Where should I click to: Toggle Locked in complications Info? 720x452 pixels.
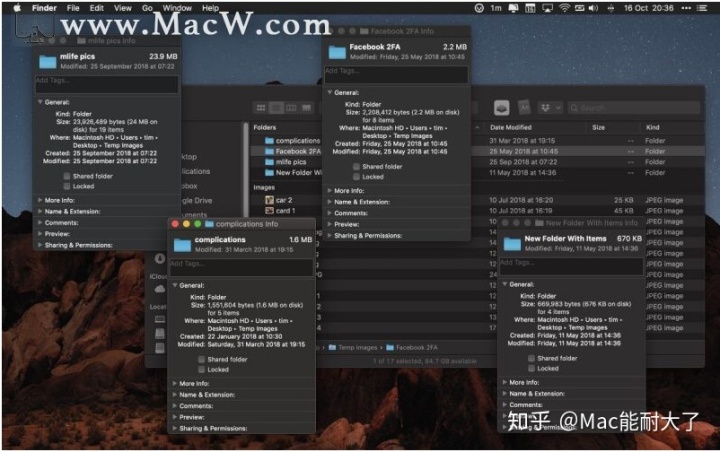click(x=202, y=369)
